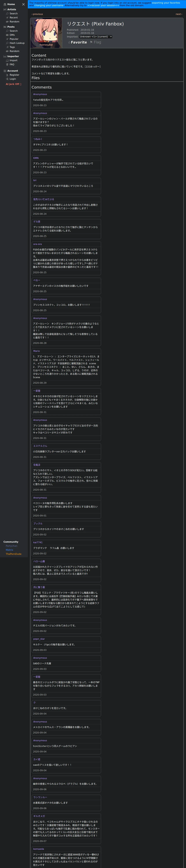Screen dimensions: 186x868
Task: Click the shuffle icon for Artists Random
Action: tap(7, 22)
